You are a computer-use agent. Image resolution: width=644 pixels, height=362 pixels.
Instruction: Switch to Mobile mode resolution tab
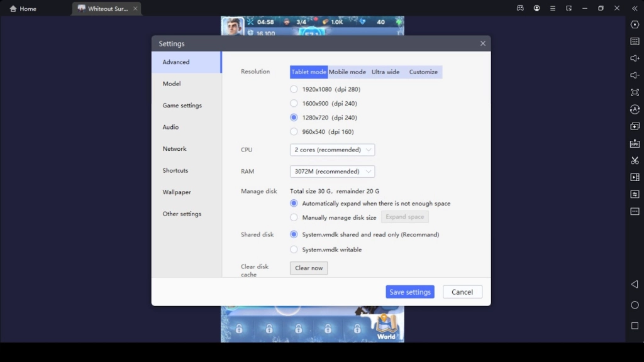[347, 72]
